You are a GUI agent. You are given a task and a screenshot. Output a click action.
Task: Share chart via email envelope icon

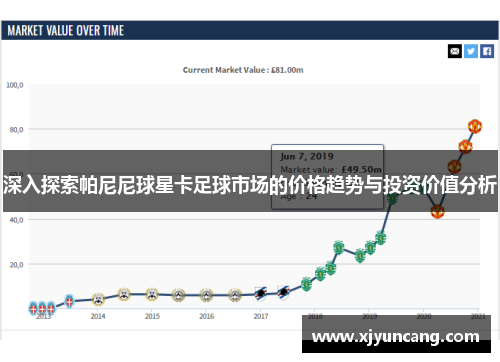tap(455, 51)
